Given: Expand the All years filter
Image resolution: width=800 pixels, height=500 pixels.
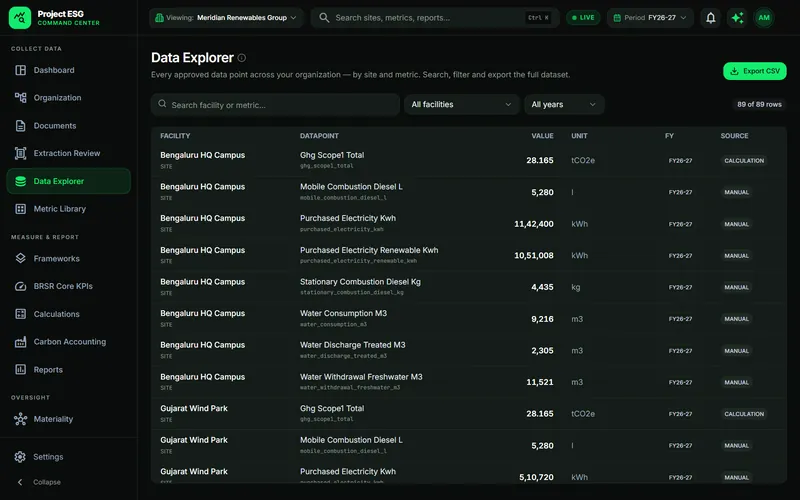Looking at the screenshot, I should click(564, 105).
